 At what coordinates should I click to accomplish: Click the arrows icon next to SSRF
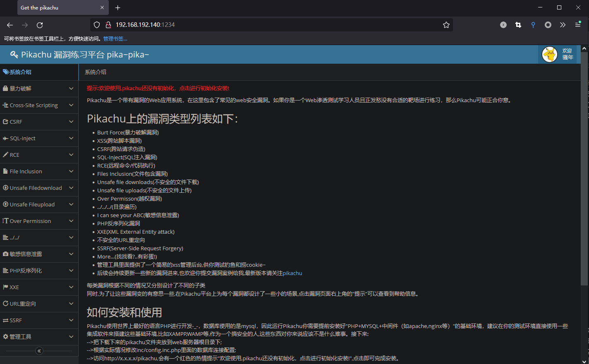(5, 320)
